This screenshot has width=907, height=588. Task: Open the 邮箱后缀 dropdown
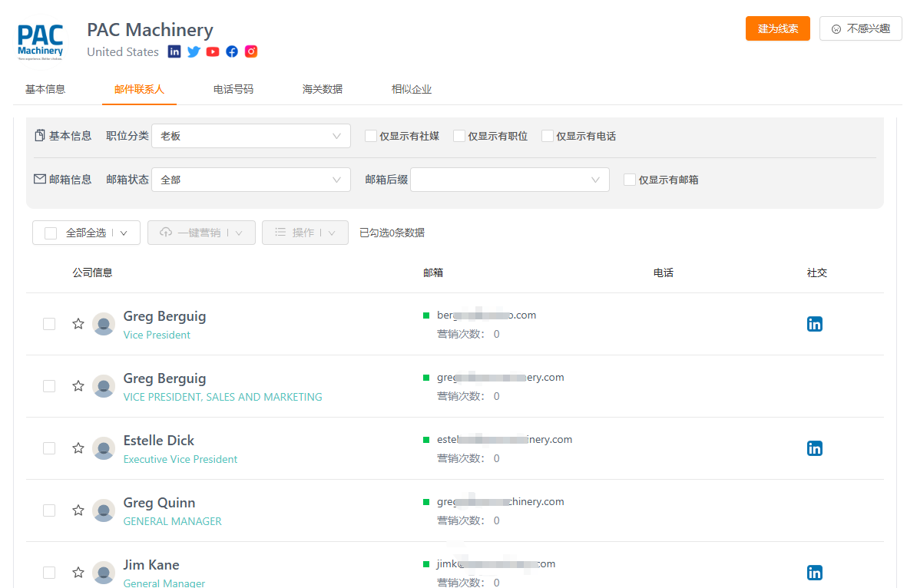point(510,180)
